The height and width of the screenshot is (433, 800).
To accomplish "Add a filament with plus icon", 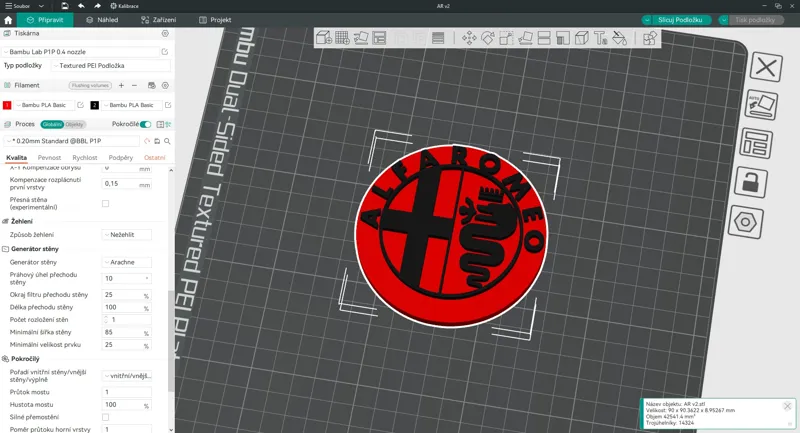I will (121, 85).
